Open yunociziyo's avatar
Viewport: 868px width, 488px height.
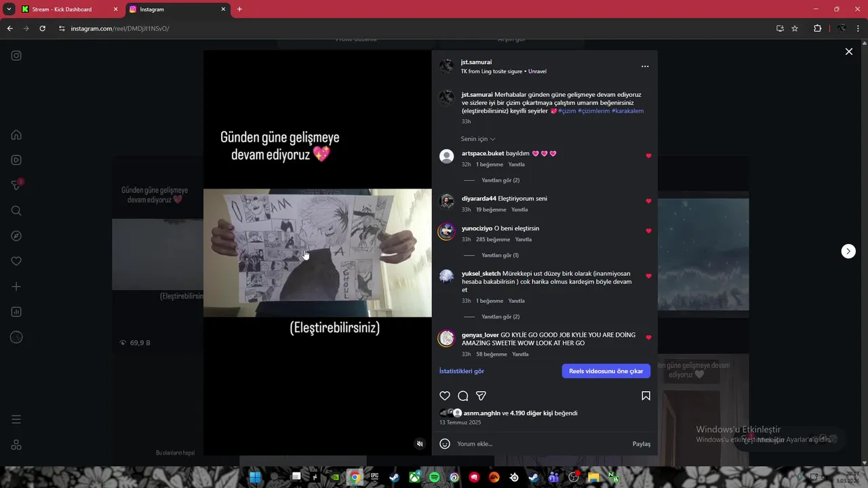click(x=446, y=232)
